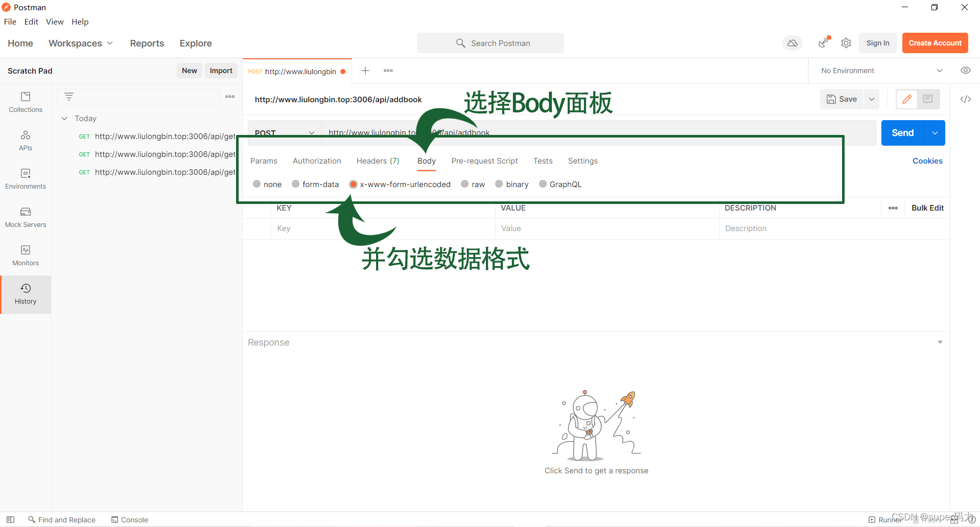Click the Description input field

[834, 228]
